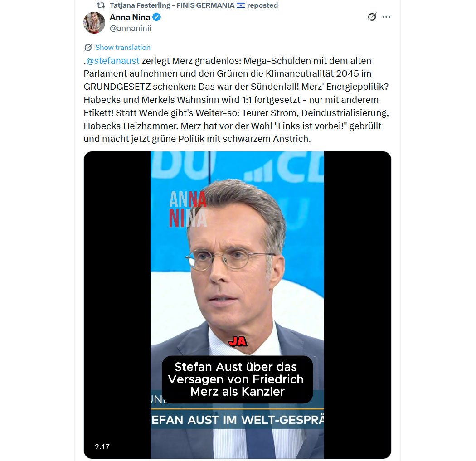
Task: Click the Israeli flag emoji in the reposter name
Action: coord(241,5)
